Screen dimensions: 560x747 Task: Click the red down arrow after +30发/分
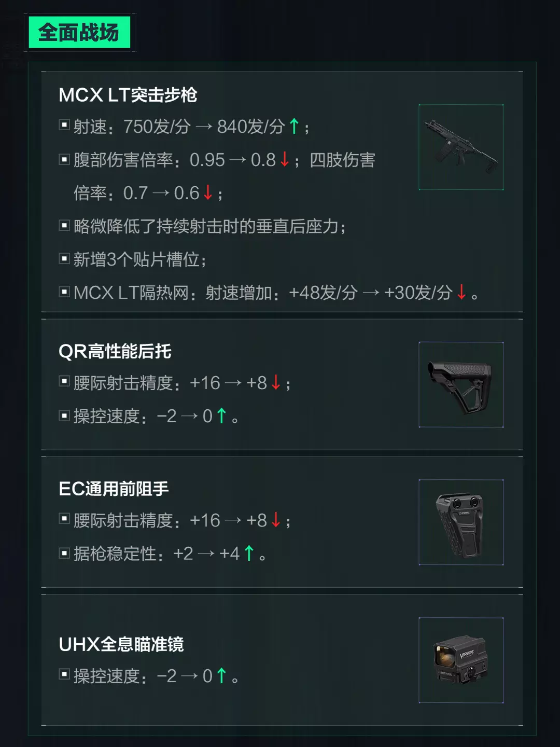click(x=461, y=292)
